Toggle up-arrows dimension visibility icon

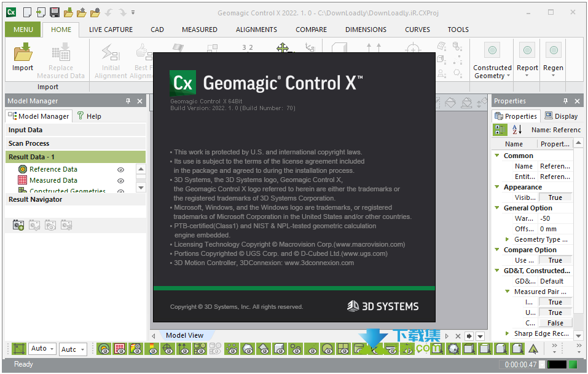[x=184, y=349]
